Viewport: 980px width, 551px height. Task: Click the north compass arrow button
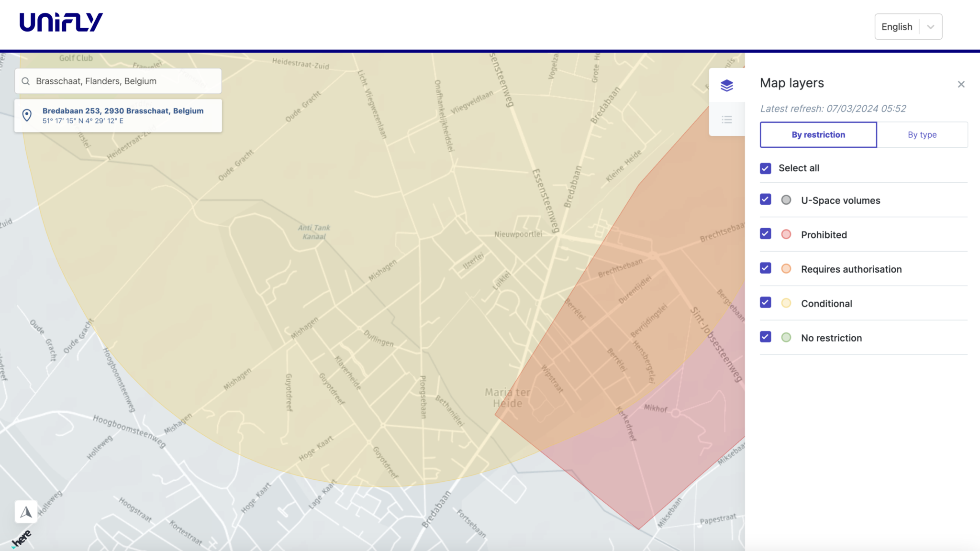(x=26, y=512)
